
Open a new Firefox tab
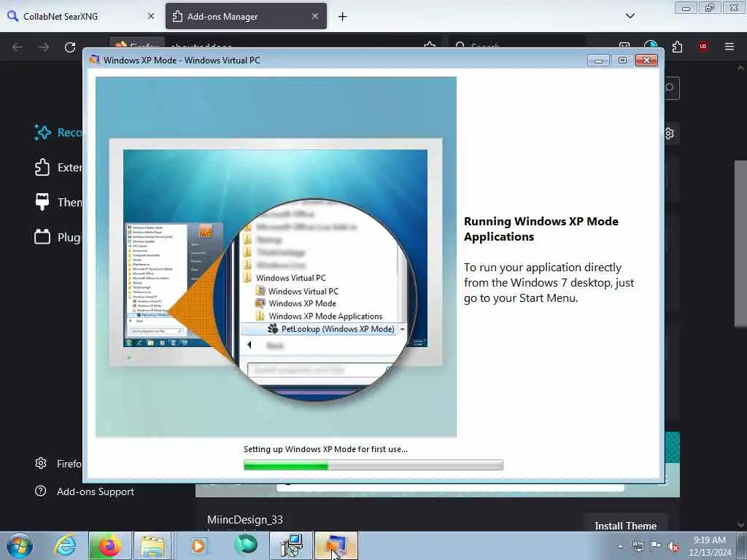(342, 17)
